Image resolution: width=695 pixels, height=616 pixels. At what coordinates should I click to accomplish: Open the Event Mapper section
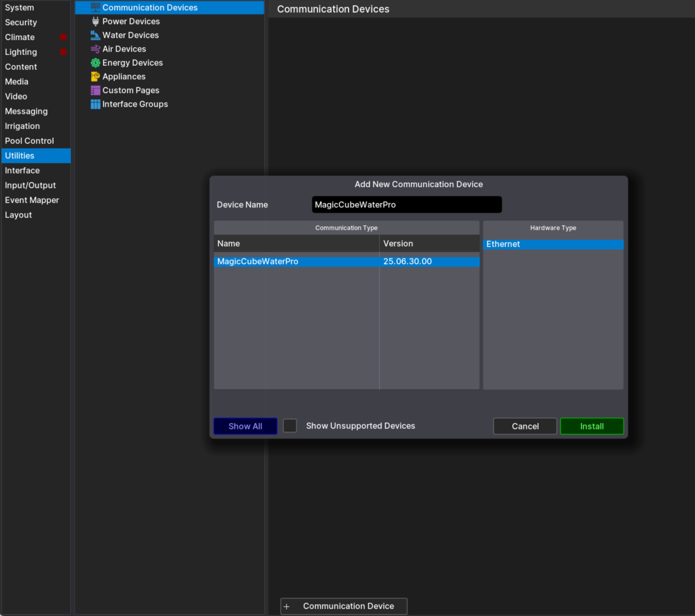(36, 200)
